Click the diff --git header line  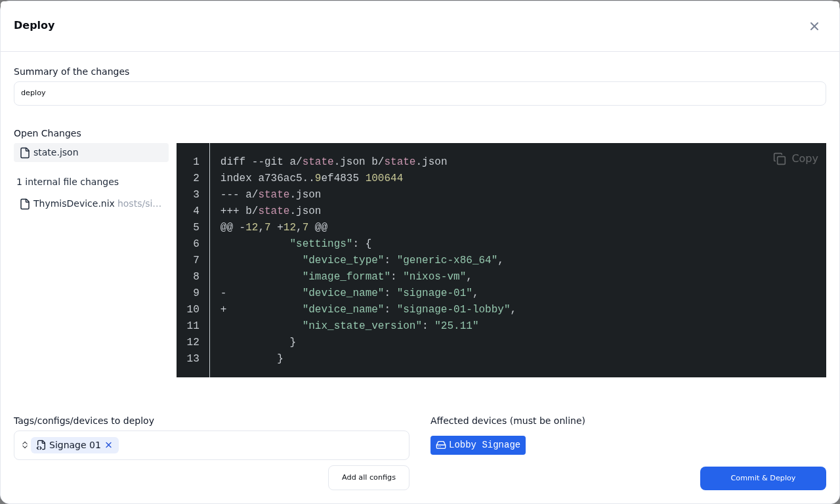pyautogui.click(x=333, y=162)
